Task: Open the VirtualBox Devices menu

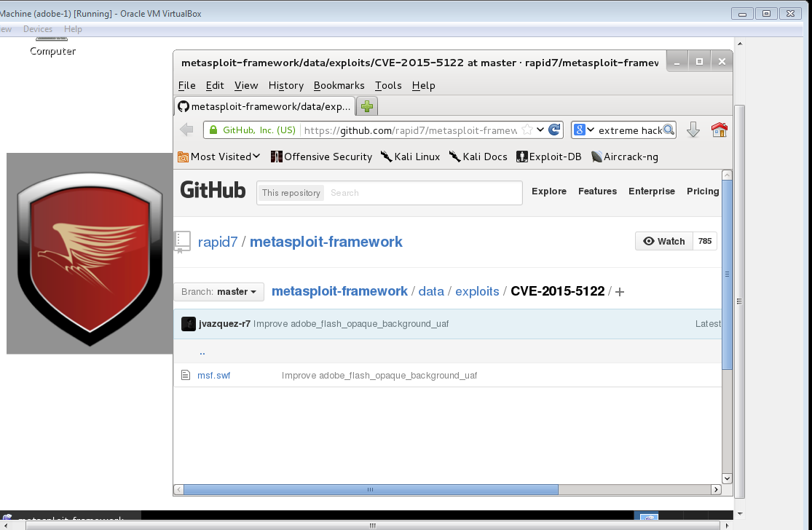Action: coord(38,29)
